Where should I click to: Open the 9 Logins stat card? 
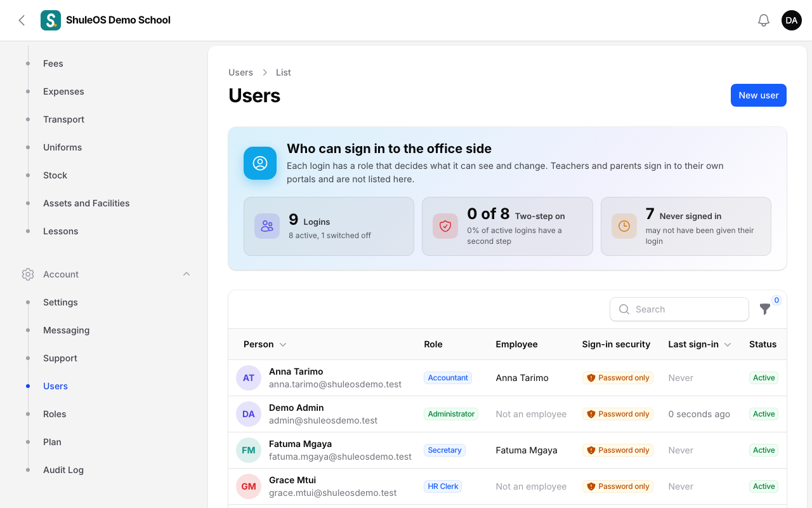329,226
